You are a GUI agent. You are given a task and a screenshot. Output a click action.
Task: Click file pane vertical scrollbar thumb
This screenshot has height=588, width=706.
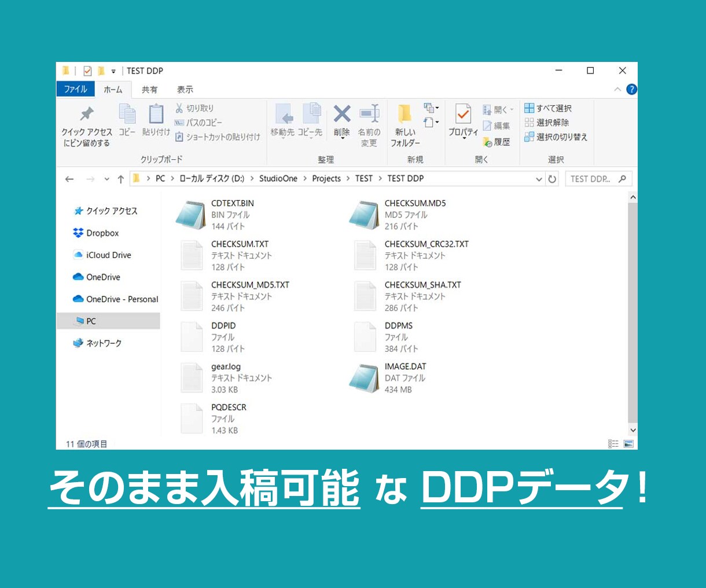[633, 313]
